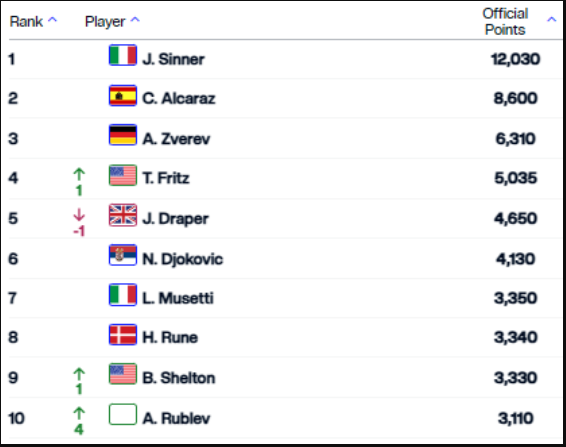566x447 pixels.
Task: Click the blank flag beside A. Rublev
Action: tap(123, 415)
